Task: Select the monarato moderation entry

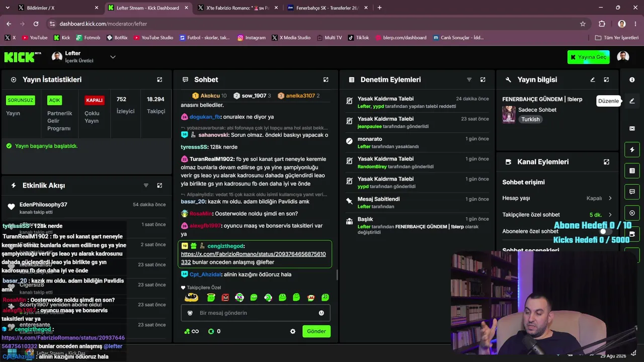Action: coord(417,142)
